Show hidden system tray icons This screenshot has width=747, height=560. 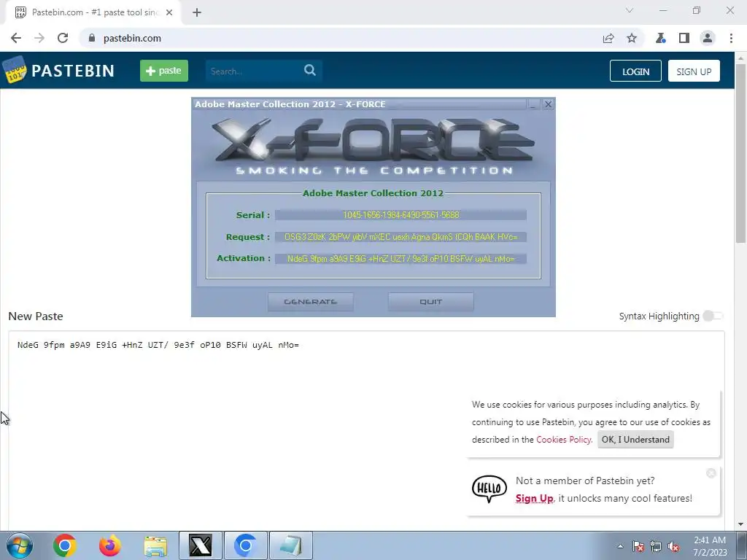[x=620, y=546]
